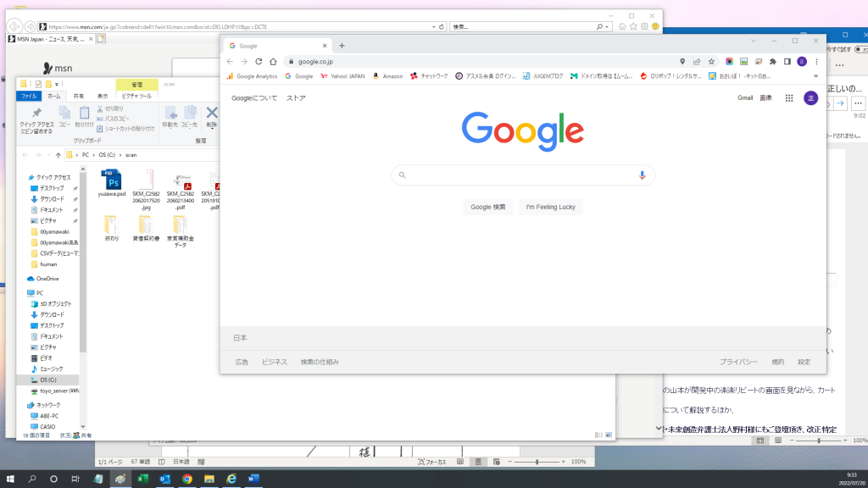Expand hidden bookmarks overflow chevron
This screenshot has width=868, height=488.
tap(815, 76)
